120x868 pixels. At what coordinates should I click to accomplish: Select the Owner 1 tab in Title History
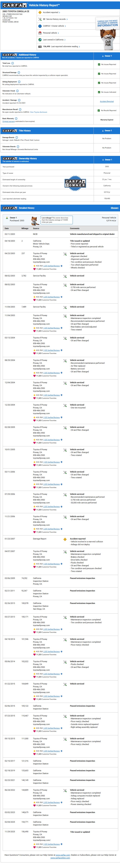pyautogui.click(x=107, y=131)
